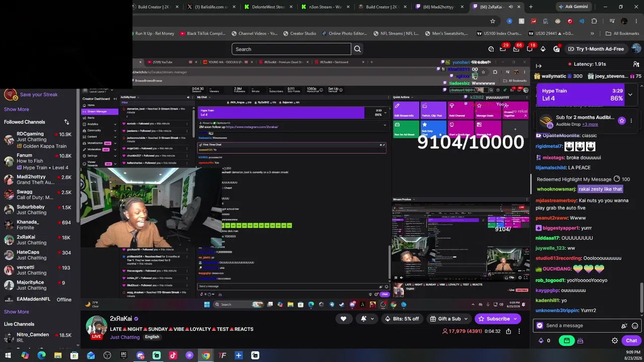Open TikTok app in the taskbar
Screen dimensions: 644x362
click(x=173, y=355)
